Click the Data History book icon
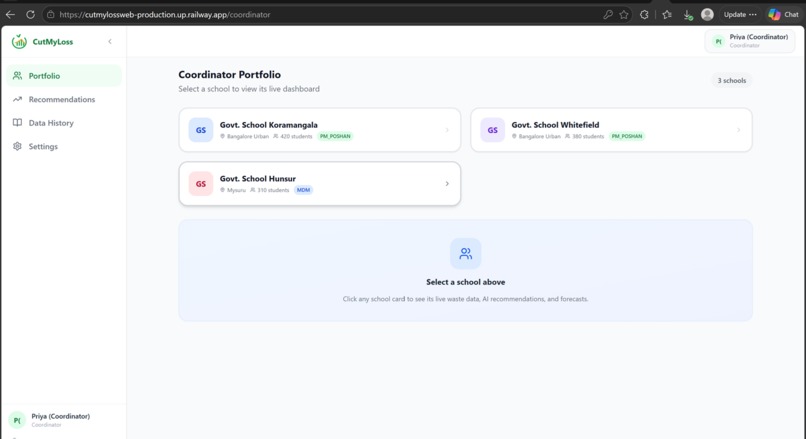Viewport: 806px width, 439px height. [17, 123]
